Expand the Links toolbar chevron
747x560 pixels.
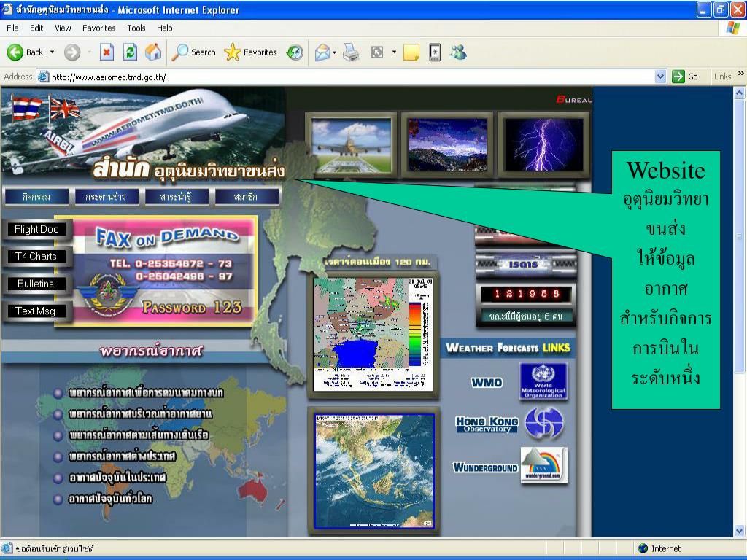coord(741,74)
